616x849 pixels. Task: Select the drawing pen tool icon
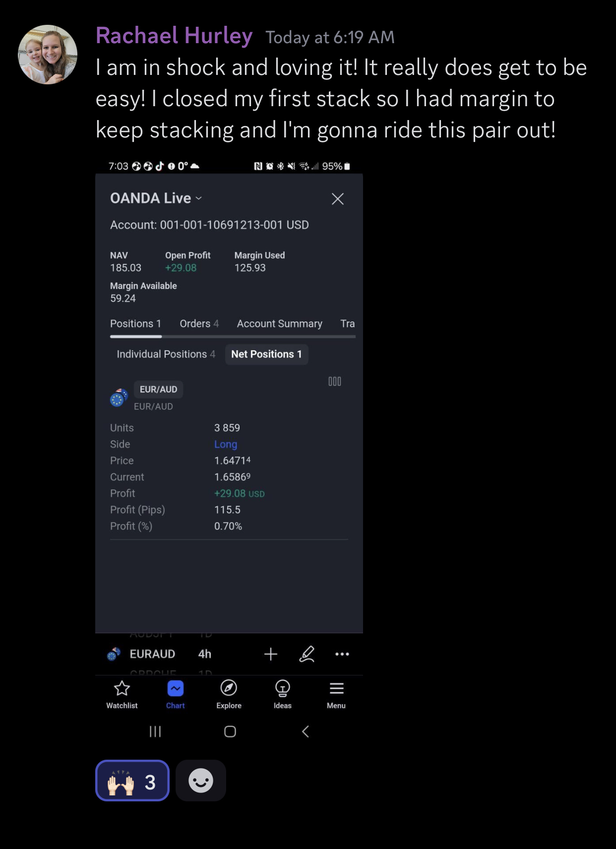click(307, 654)
